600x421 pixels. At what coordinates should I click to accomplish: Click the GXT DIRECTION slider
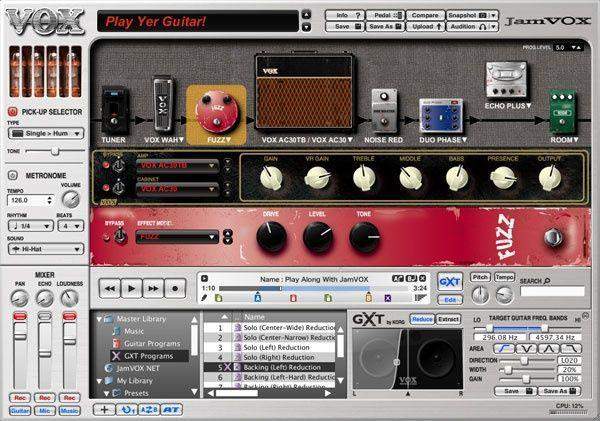(x=527, y=360)
